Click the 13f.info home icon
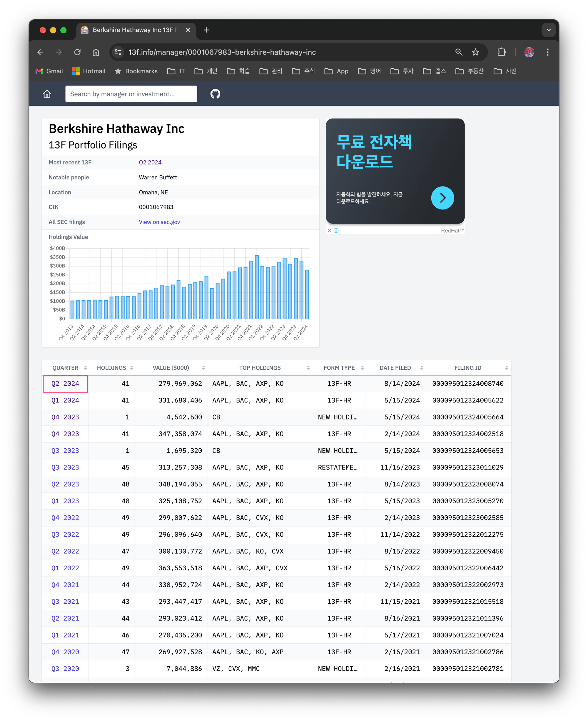588x721 pixels. point(47,94)
